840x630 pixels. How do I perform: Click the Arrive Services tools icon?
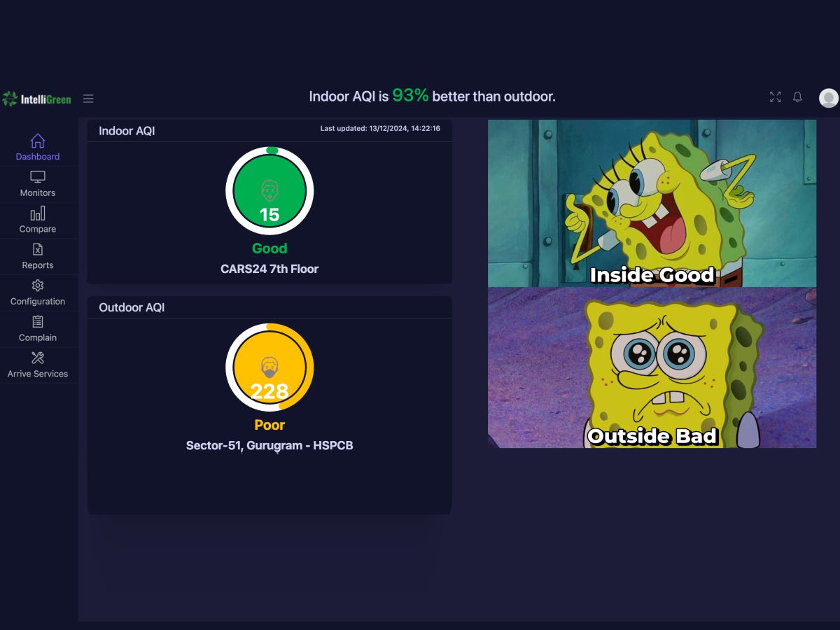(x=38, y=358)
